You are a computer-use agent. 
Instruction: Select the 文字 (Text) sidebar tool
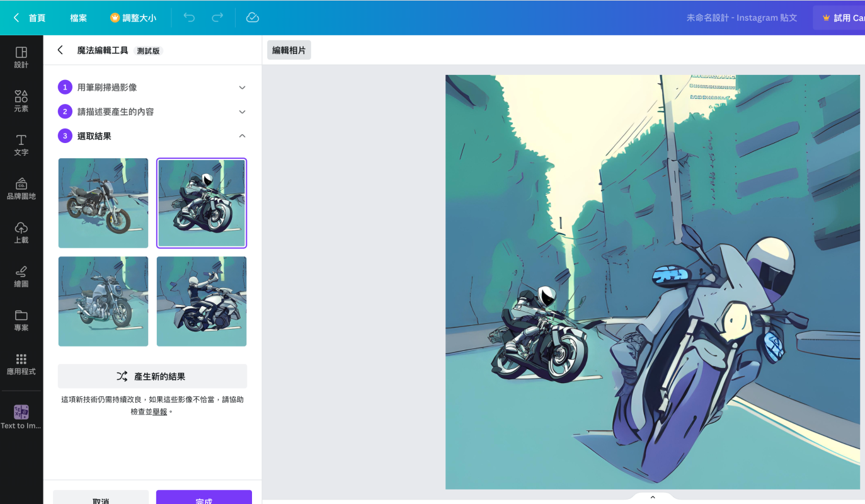coord(21,144)
